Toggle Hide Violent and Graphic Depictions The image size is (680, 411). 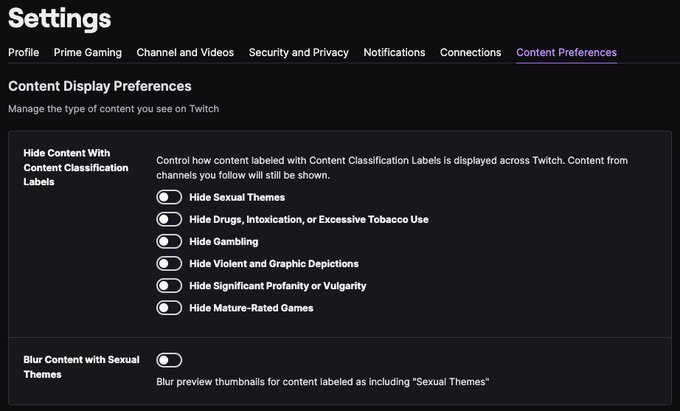pyautogui.click(x=169, y=264)
